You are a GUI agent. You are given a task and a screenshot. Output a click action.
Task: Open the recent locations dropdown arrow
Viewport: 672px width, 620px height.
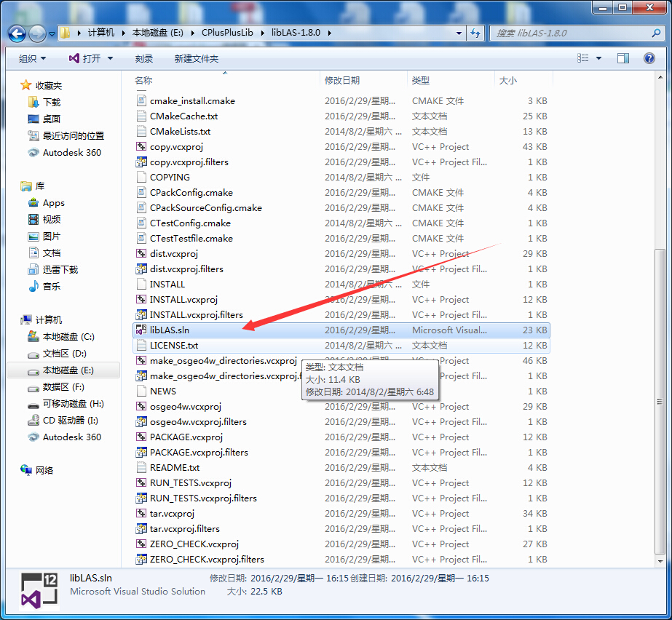pyautogui.click(x=52, y=34)
